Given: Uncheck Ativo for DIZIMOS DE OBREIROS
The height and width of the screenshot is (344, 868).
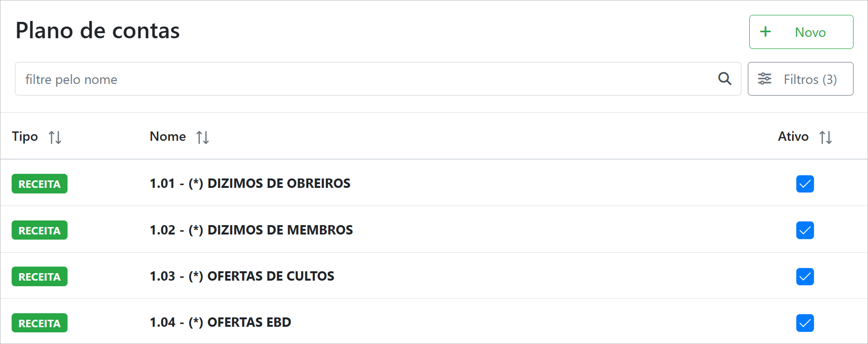Looking at the screenshot, I should tap(805, 184).
